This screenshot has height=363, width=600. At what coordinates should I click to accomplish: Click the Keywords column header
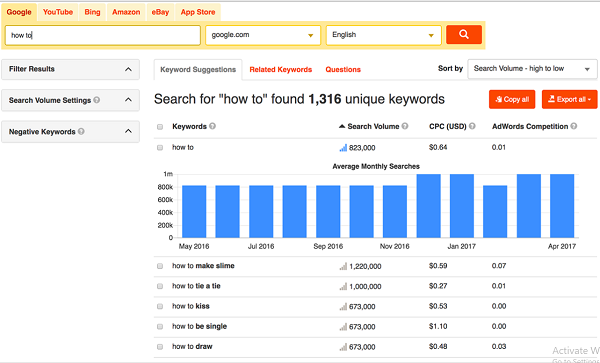point(189,127)
